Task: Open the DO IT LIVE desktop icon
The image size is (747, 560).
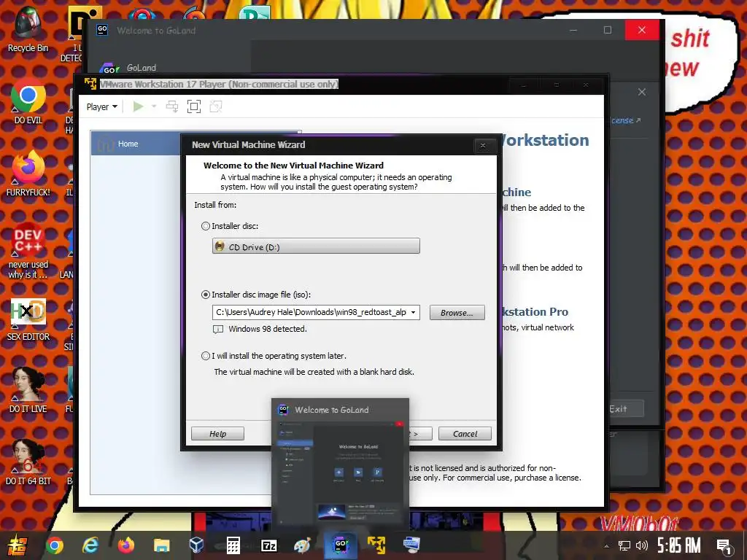Action: (x=28, y=391)
